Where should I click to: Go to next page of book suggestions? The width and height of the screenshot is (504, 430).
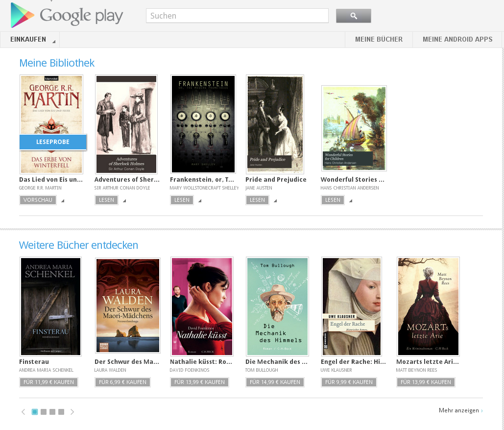point(72,412)
